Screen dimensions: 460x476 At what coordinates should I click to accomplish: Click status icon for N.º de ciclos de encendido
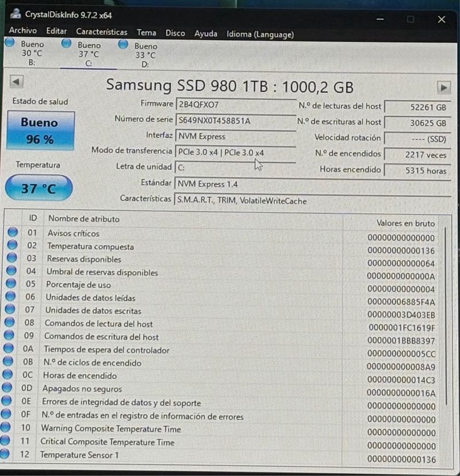tap(8, 361)
